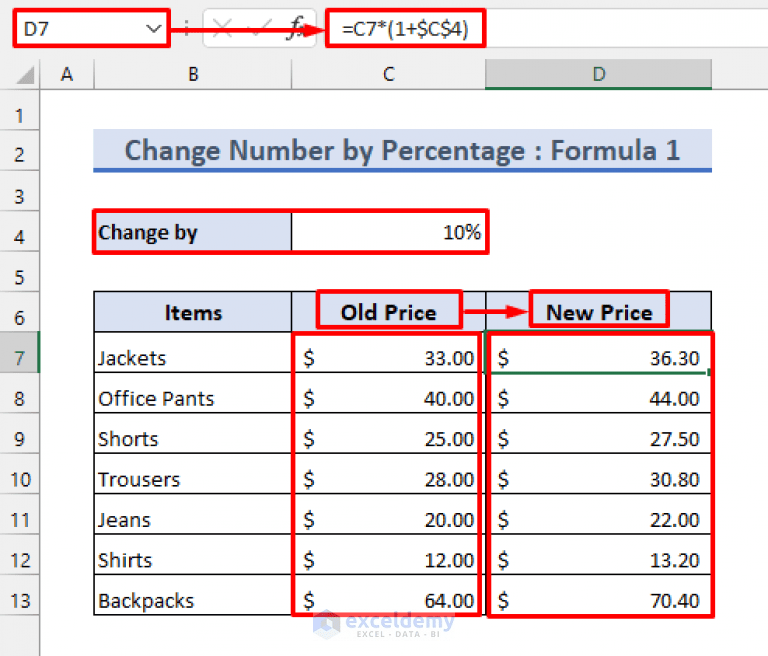Select new price cell 27.50
Viewport: 768px width, 656px height.
coord(599,434)
